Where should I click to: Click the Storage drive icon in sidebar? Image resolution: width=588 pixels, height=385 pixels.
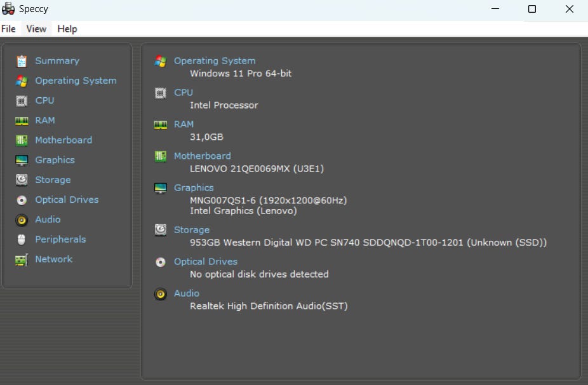(x=22, y=180)
